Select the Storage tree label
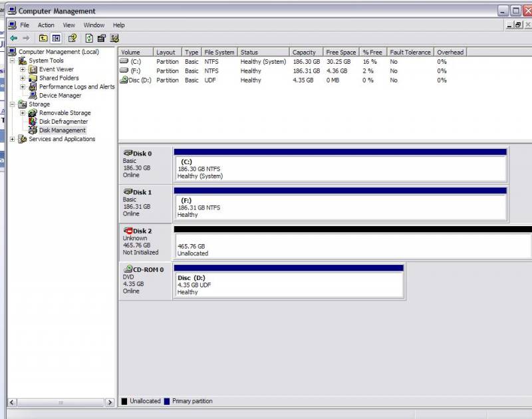This screenshot has height=419, width=532. point(39,104)
